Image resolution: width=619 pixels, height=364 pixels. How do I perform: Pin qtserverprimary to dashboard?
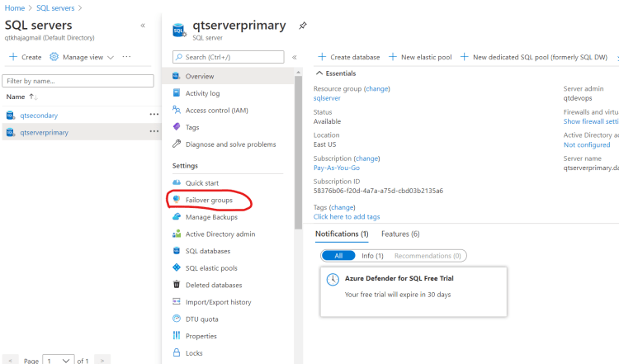point(302,26)
